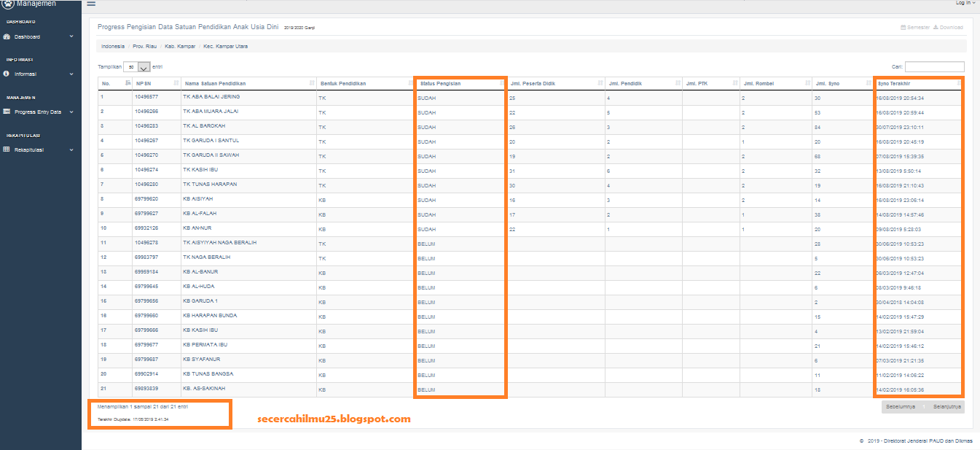
Task: Open the Tampilkan entries count dropdown
Action: point(137,66)
